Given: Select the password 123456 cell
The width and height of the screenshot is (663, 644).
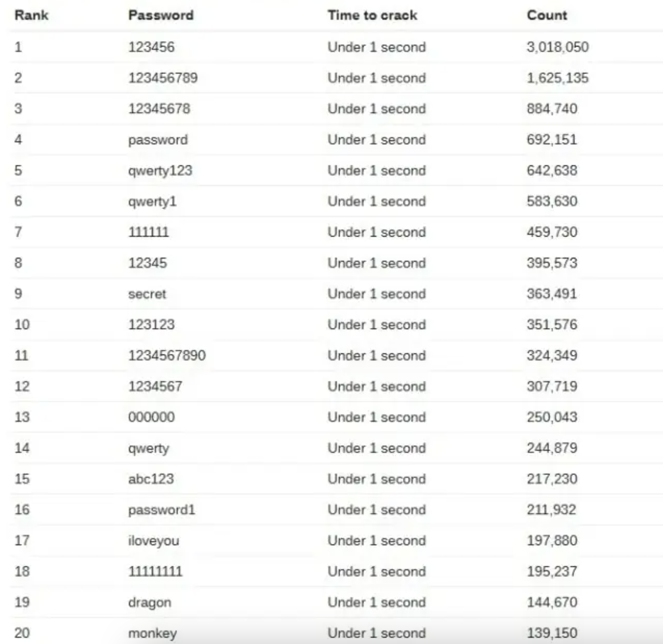Looking at the screenshot, I should pyautogui.click(x=151, y=47).
